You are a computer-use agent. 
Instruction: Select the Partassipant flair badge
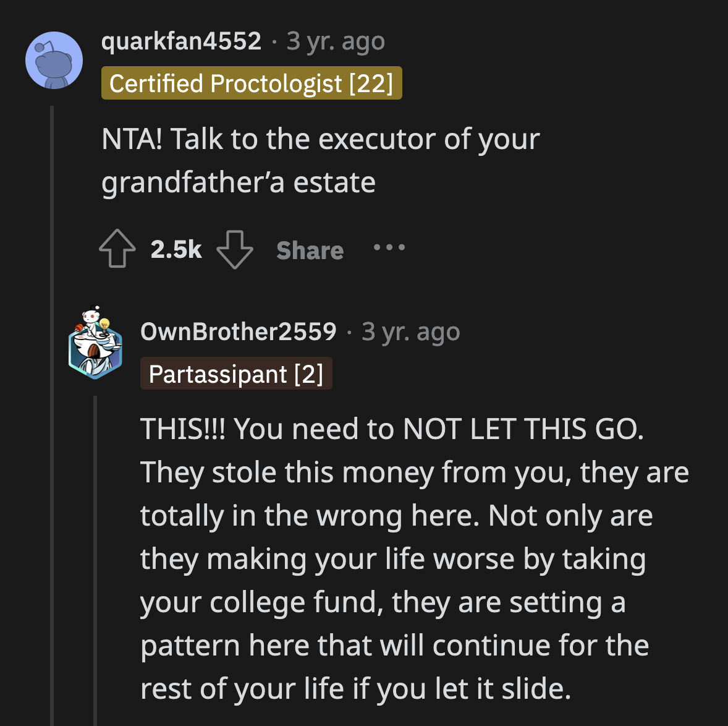236,373
